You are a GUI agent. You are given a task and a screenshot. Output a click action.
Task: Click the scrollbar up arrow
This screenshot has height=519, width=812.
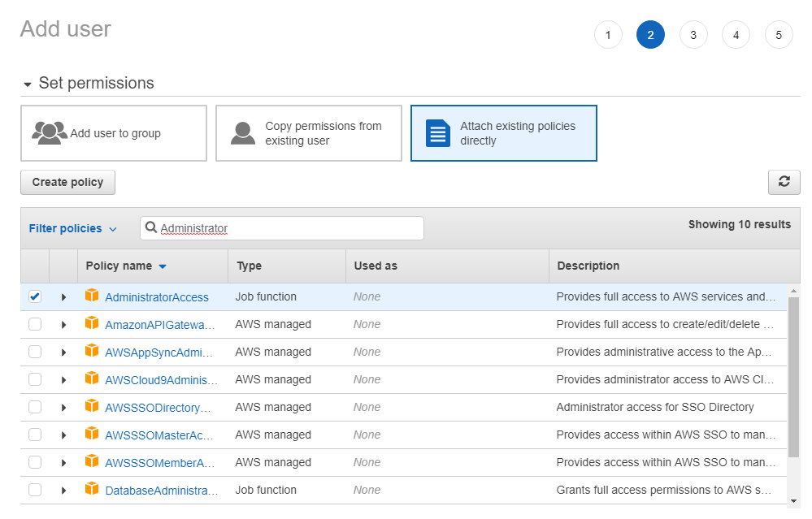pos(793,291)
